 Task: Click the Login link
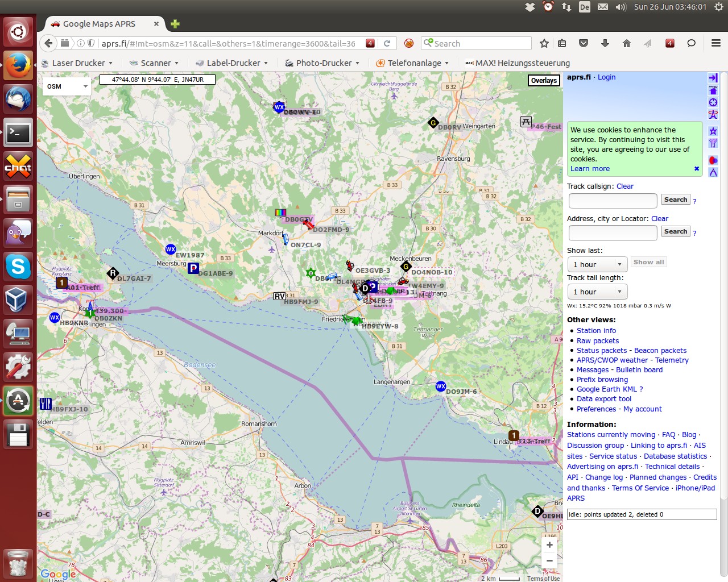(x=606, y=77)
